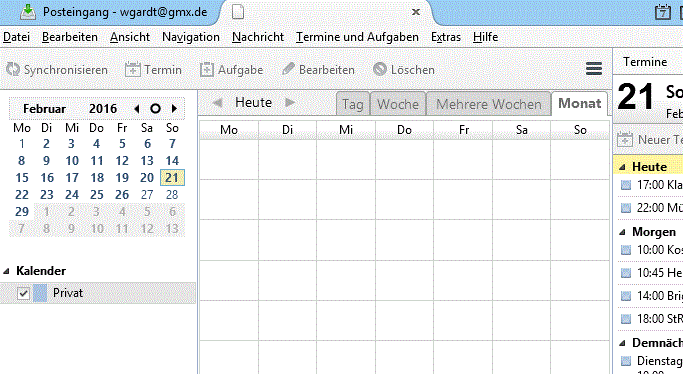
Task: Collapse the Heute events group
Action: pyautogui.click(x=622, y=167)
